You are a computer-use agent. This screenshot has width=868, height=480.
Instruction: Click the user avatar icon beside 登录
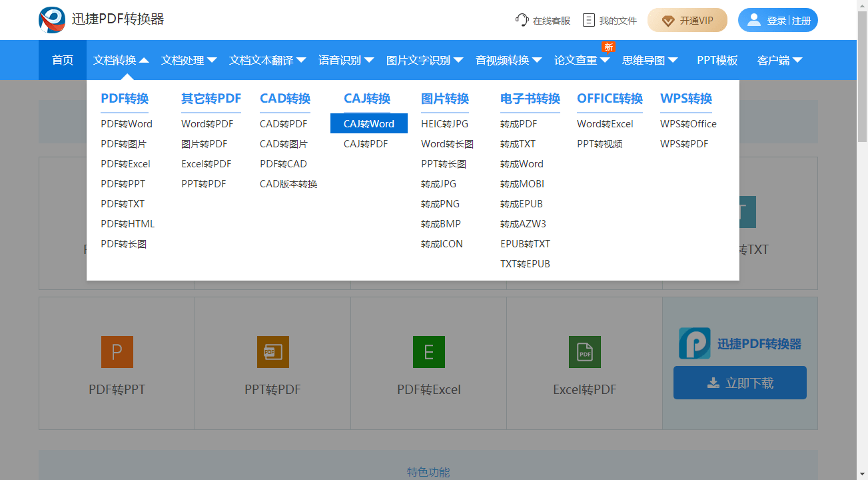tap(754, 19)
